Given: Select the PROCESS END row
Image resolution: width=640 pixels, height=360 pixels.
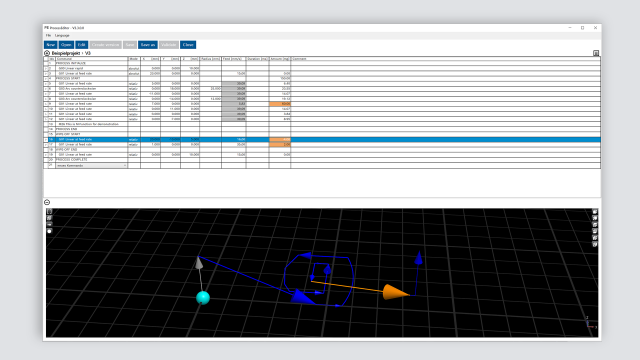Looking at the screenshot, I should pyautogui.click(x=322, y=129).
